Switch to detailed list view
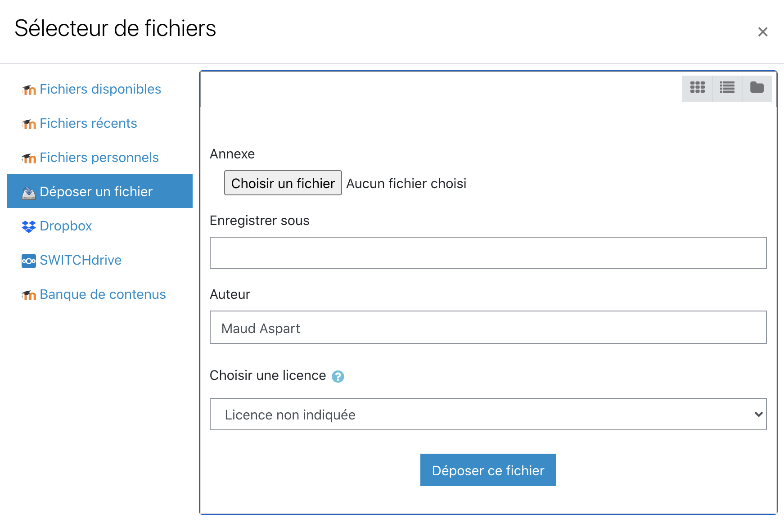Image resolution: width=784 pixels, height=532 pixels. (x=727, y=87)
